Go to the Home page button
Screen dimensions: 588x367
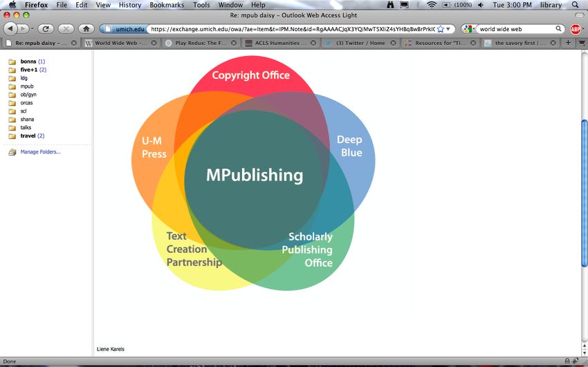point(86,29)
